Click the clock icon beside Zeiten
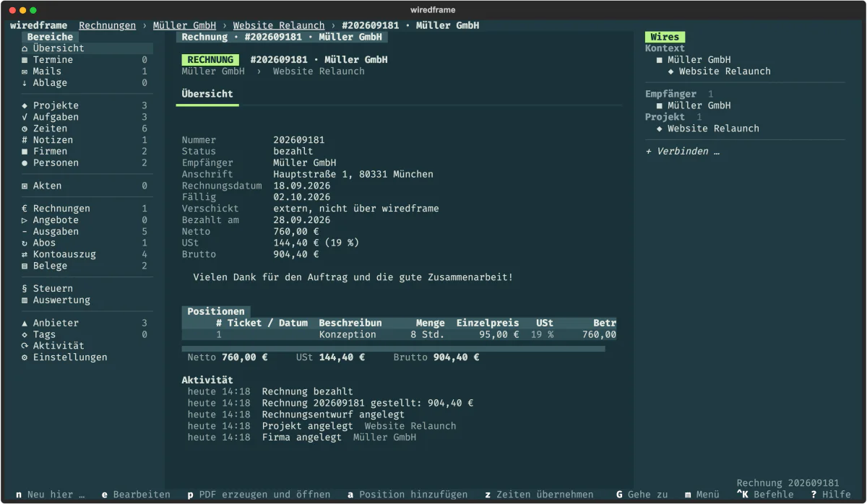This screenshot has height=504, width=867. [25, 129]
